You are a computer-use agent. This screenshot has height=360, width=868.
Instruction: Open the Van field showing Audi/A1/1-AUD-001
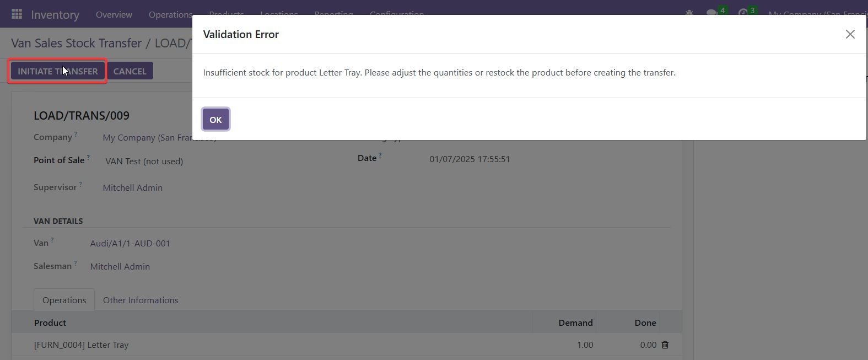tap(130, 243)
